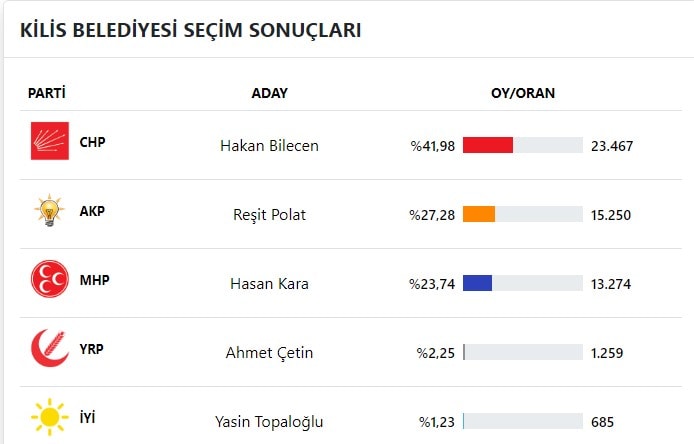Image resolution: width=694 pixels, height=444 pixels.
Task: Click the PARTİ column header
Action: [x=46, y=93]
